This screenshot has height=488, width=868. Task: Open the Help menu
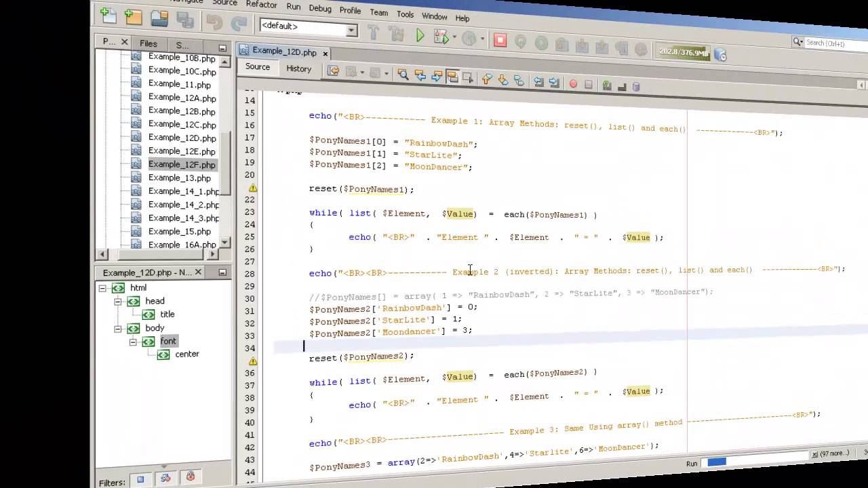pyautogui.click(x=462, y=18)
